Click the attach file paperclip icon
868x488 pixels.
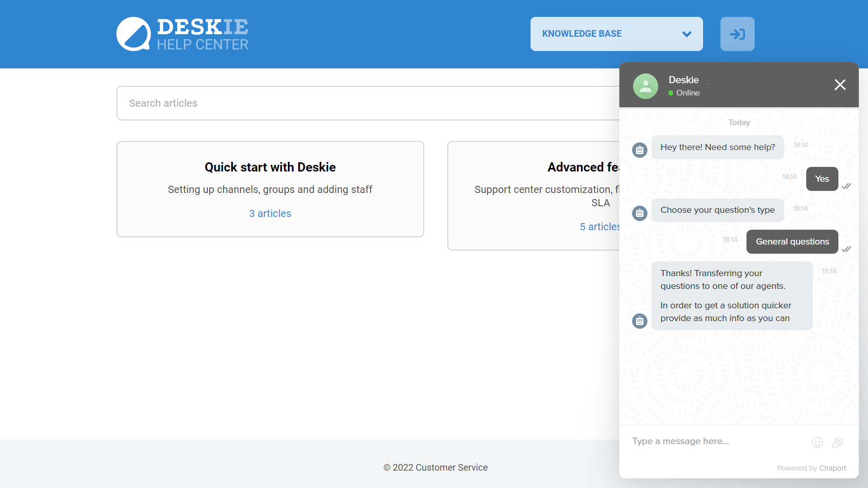pyautogui.click(x=837, y=443)
